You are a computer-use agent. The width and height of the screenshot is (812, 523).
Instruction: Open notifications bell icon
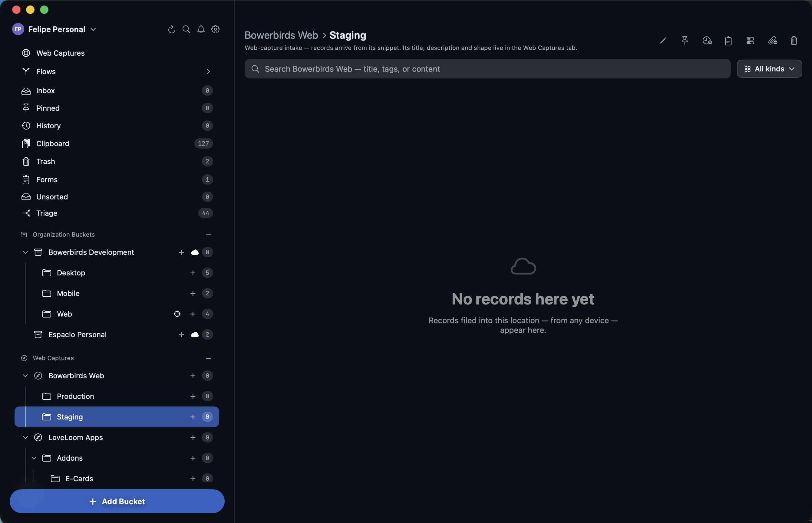point(201,30)
